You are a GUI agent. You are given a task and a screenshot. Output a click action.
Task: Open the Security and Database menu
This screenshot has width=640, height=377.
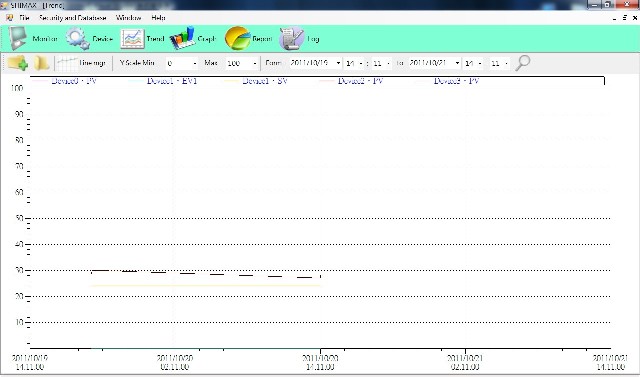(x=72, y=18)
